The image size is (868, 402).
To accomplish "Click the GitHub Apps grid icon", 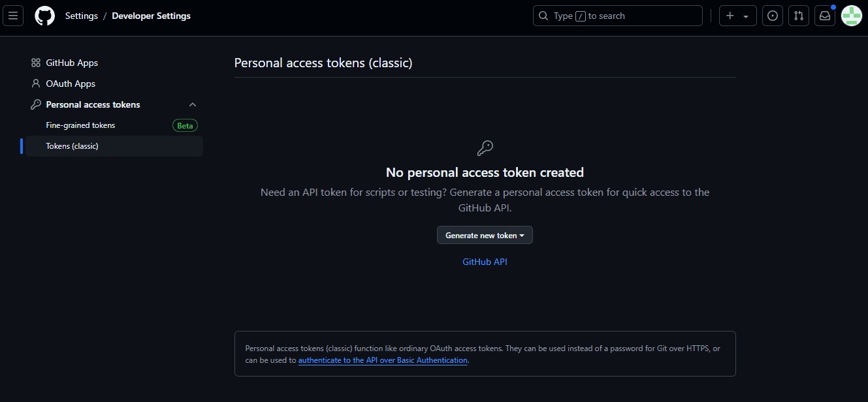I will [36, 63].
